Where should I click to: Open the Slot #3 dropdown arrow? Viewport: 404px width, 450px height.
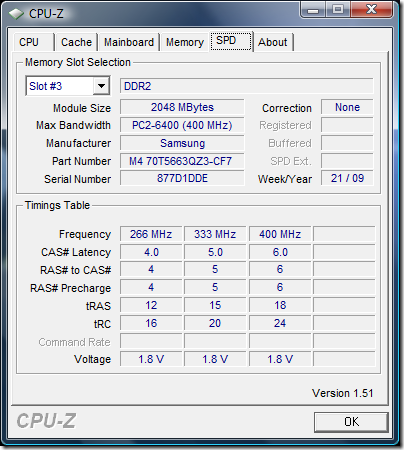(x=101, y=86)
